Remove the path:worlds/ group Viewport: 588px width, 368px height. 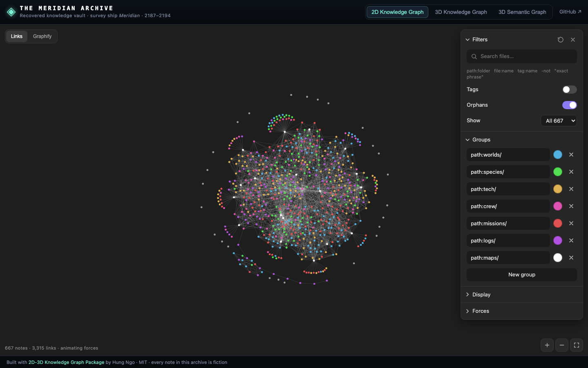tap(571, 155)
